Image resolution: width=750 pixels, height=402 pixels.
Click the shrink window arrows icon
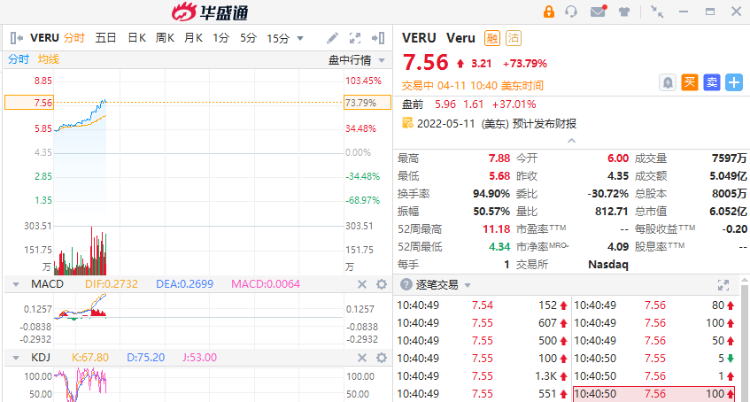pyautogui.click(x=658, y=11)
